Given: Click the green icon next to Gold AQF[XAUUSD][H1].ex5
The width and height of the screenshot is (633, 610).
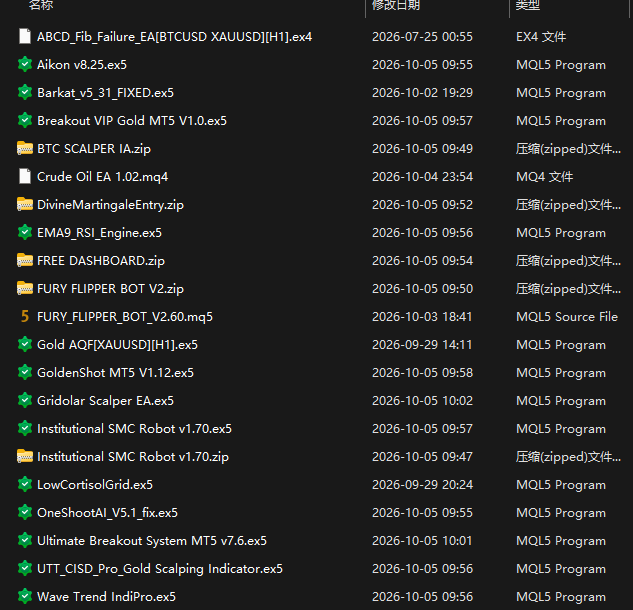Looking at the screenshot, I should click(x=25, y=344).
